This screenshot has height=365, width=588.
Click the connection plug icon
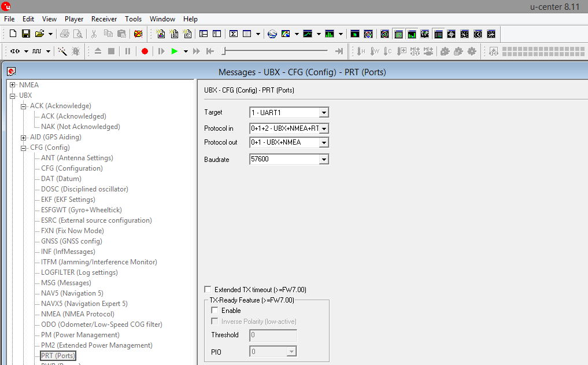(x=15, y=51)
